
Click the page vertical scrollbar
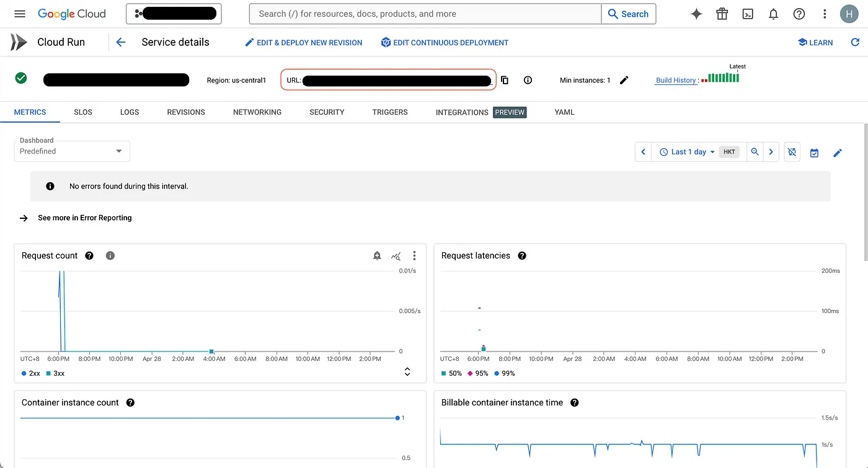tap(866, 192)
